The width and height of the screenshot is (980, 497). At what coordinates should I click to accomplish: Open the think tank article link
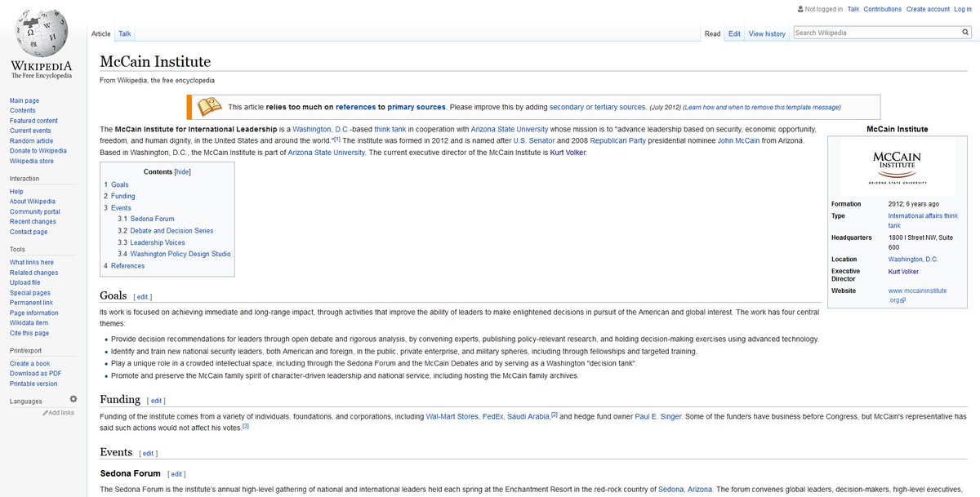[x=390, y=129]
